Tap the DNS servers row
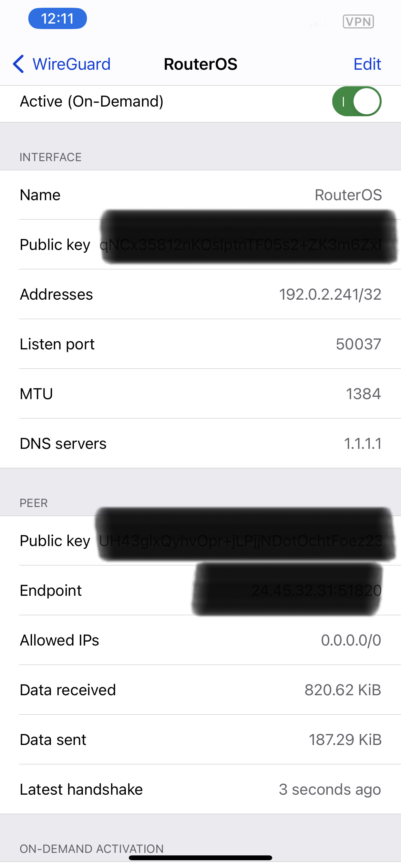Image resolution: width=401 pixels, height=868 pixels. click(200, 443)
